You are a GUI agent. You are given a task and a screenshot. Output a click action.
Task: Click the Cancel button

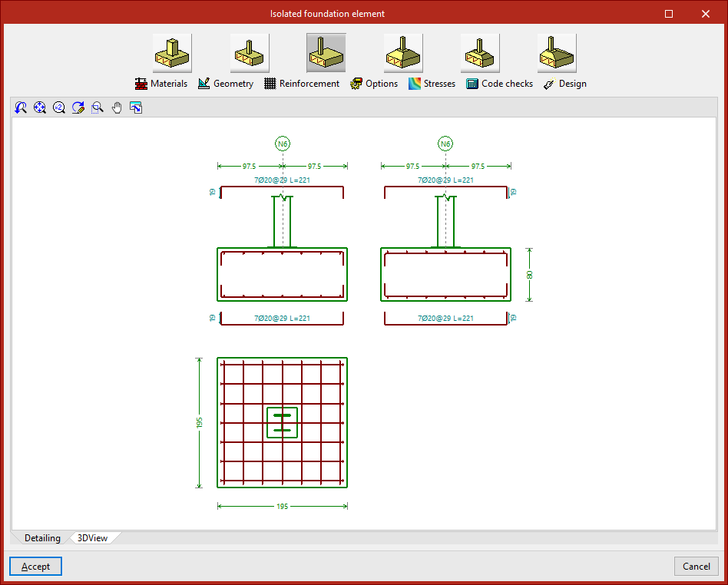[x=696, y=567]
